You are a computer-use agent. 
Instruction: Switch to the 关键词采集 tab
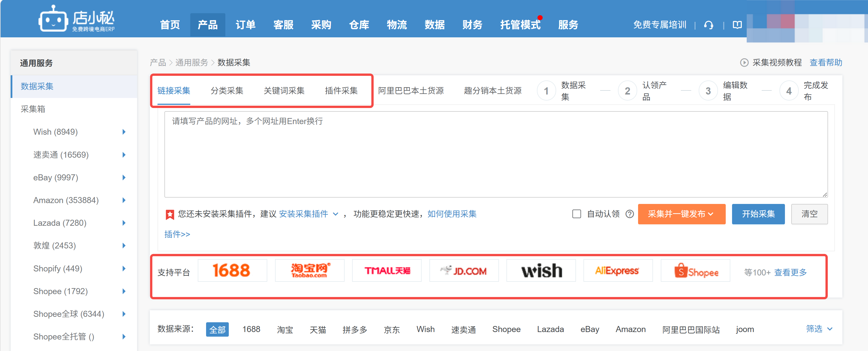pos(284,90)
